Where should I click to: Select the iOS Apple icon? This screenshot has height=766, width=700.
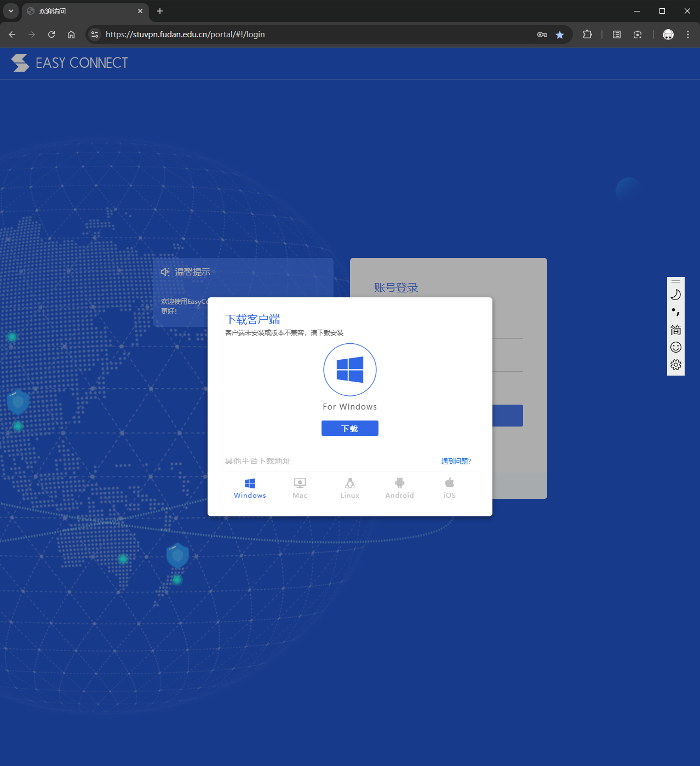pos(449,483)
